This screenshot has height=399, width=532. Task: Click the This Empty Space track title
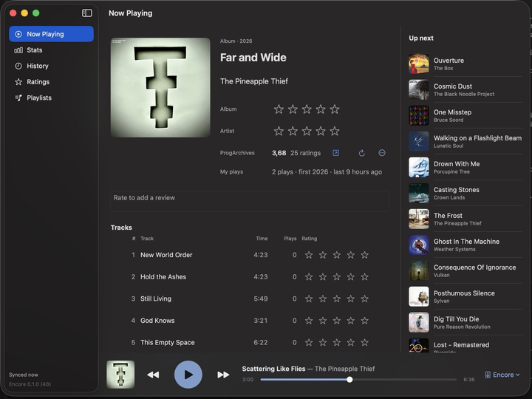(168, 342)
